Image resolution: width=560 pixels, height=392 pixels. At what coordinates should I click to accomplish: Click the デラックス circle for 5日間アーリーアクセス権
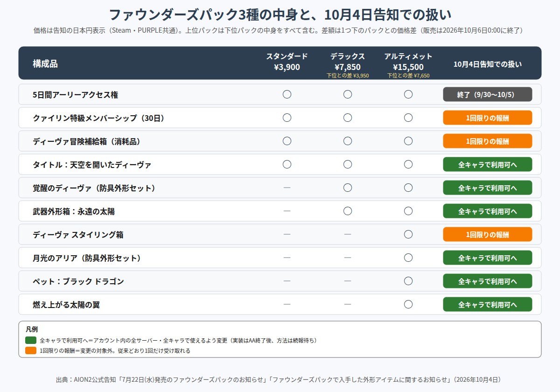[348, 94]
